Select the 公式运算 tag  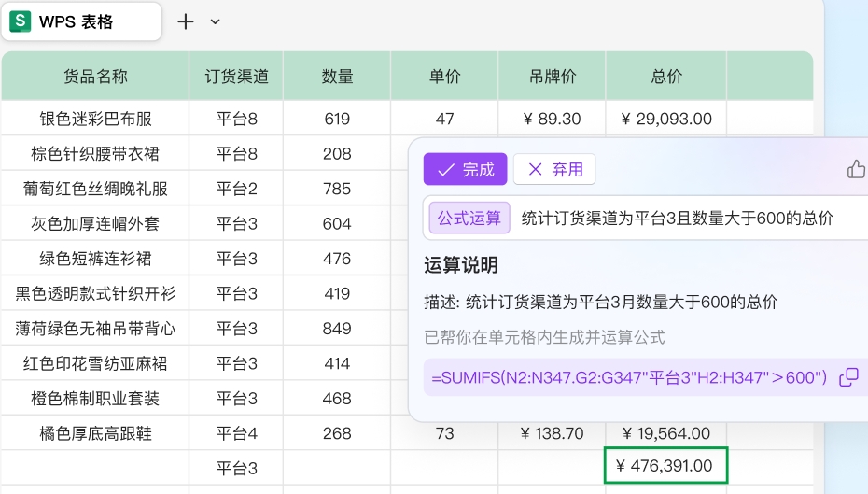(x=469, y=218)
